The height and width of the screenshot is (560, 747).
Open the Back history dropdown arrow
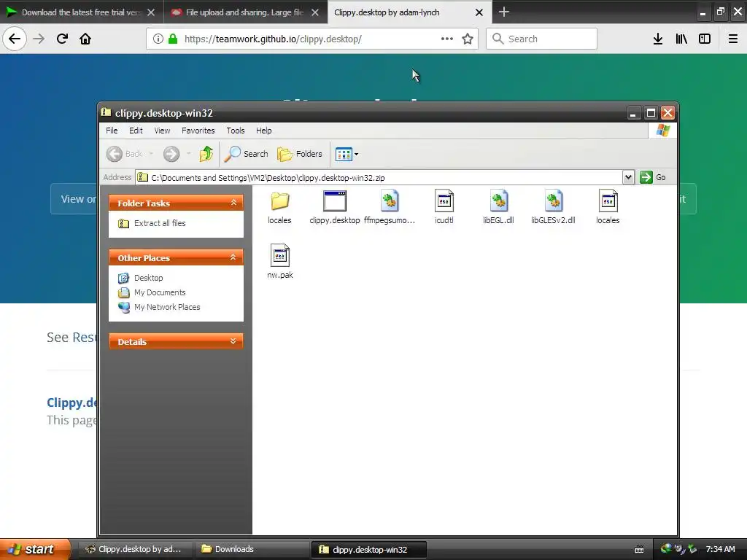[151, 154]
